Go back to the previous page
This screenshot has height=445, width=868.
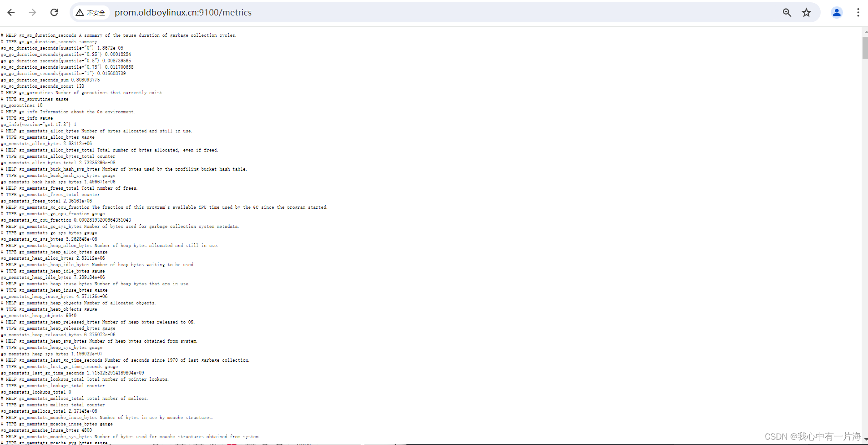click(11, 12)
